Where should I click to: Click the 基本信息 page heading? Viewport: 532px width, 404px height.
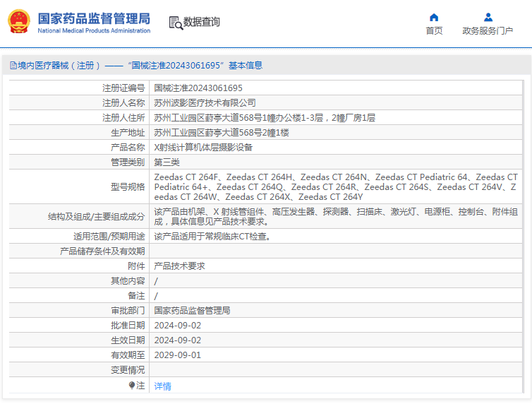(246, 66)
